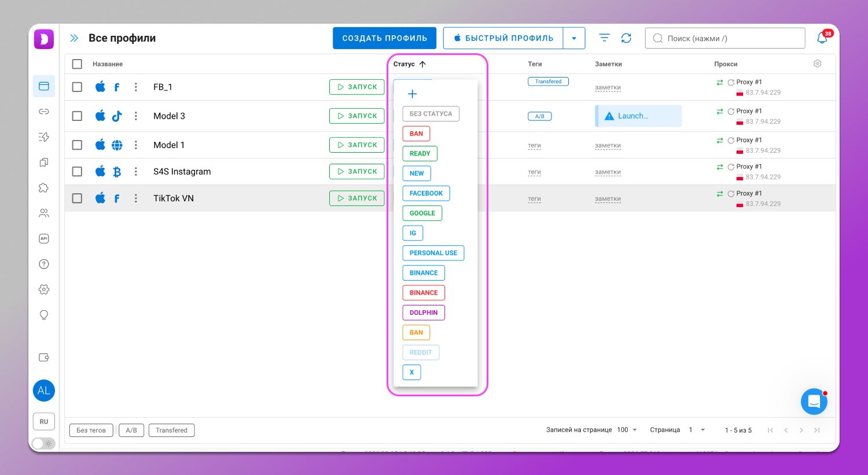Click the refresh profiles icon

(x=626, y=38)
